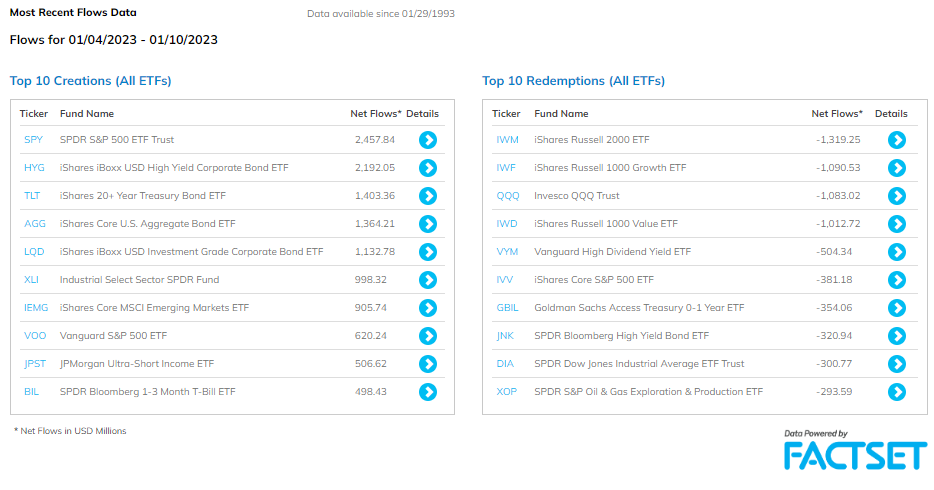Open details arrow for VOO row
This screenshot has width=934, height=490.
tap(428, 336)
